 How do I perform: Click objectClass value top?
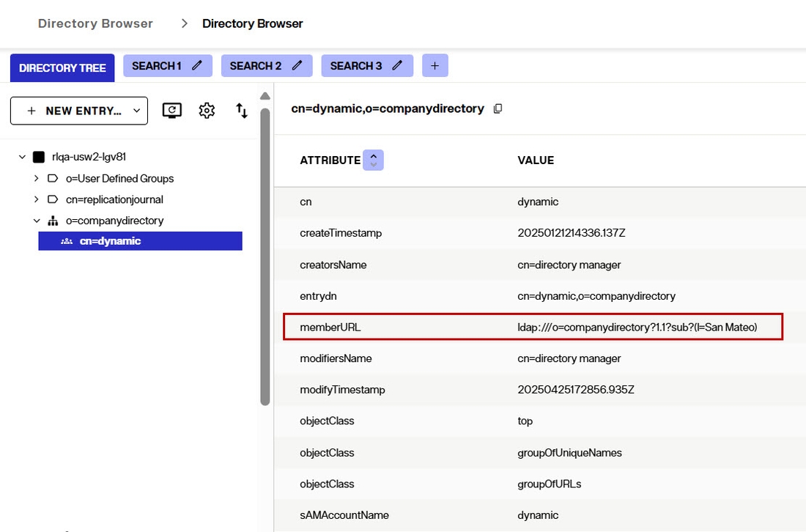click(525, 421)
